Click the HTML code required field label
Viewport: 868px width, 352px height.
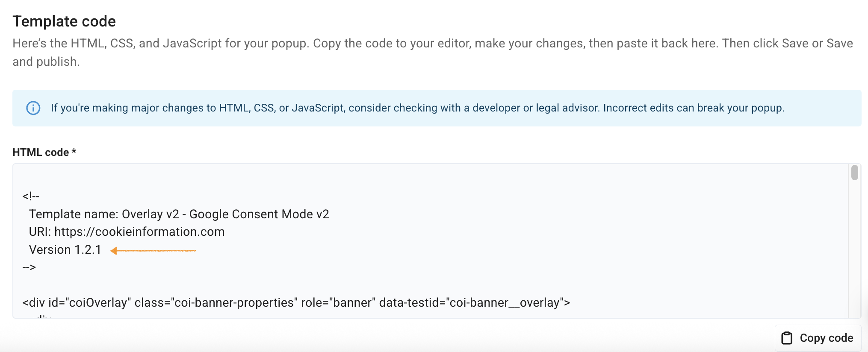click(x=44, y=152)
